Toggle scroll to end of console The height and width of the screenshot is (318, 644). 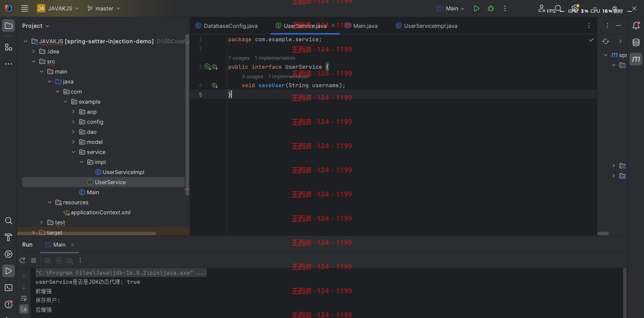[24, 309]
